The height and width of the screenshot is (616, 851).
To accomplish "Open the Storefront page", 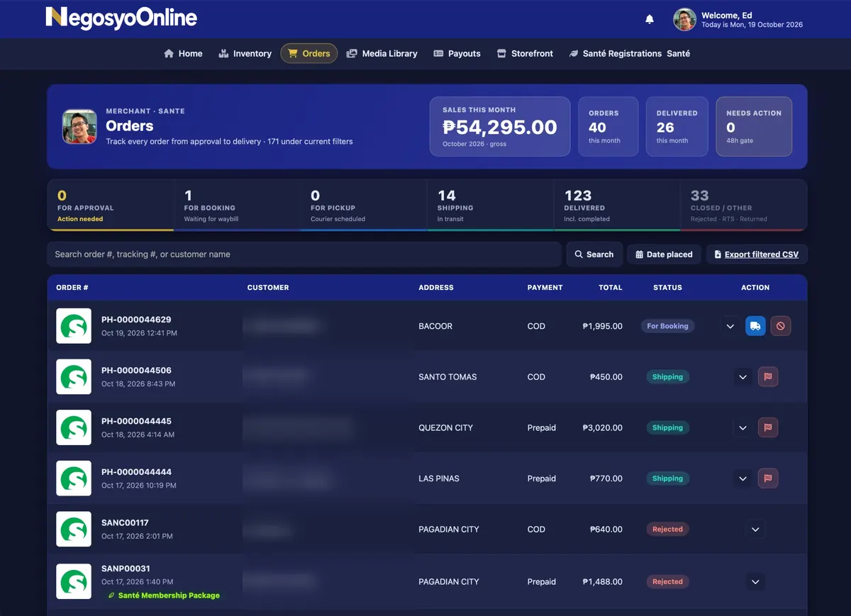I will point(525,54).
